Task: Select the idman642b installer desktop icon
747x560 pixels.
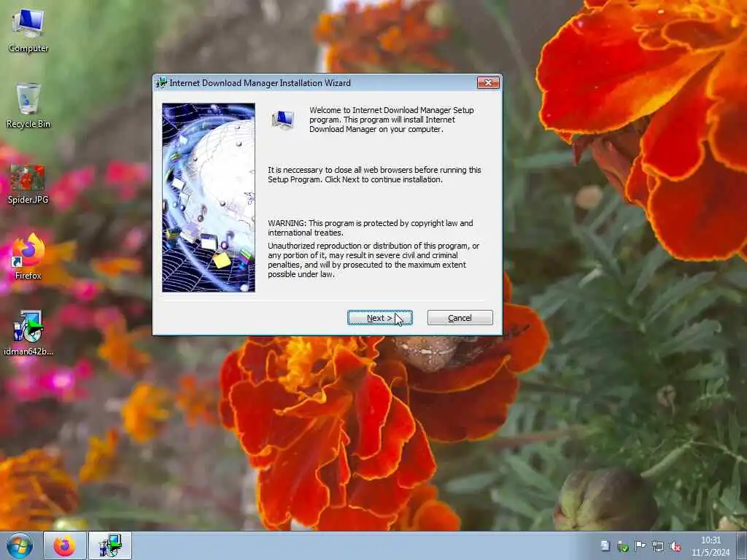Action: (28, 332)
